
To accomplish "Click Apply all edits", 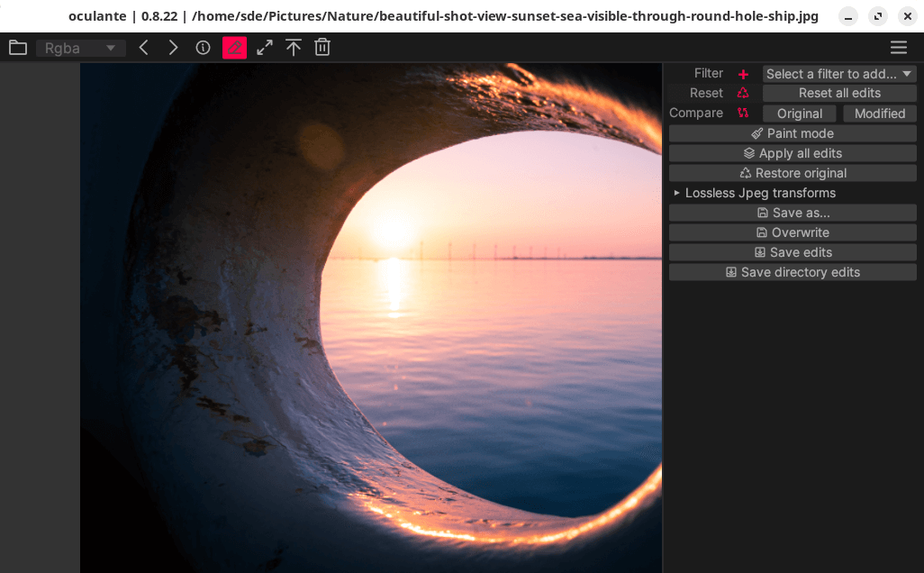I will point(793,153).
